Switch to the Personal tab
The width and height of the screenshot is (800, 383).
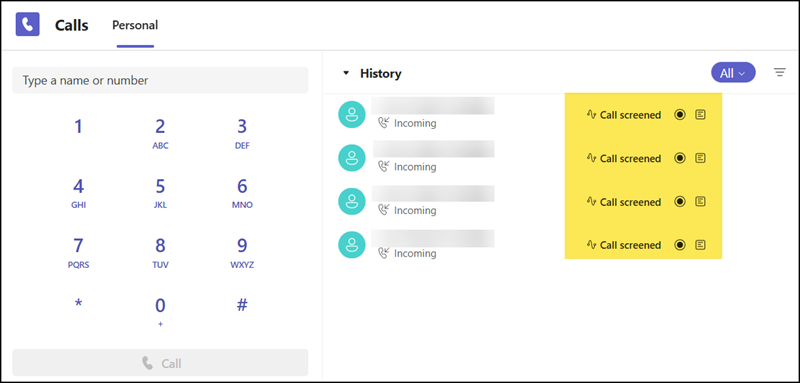tap(135, 25)
